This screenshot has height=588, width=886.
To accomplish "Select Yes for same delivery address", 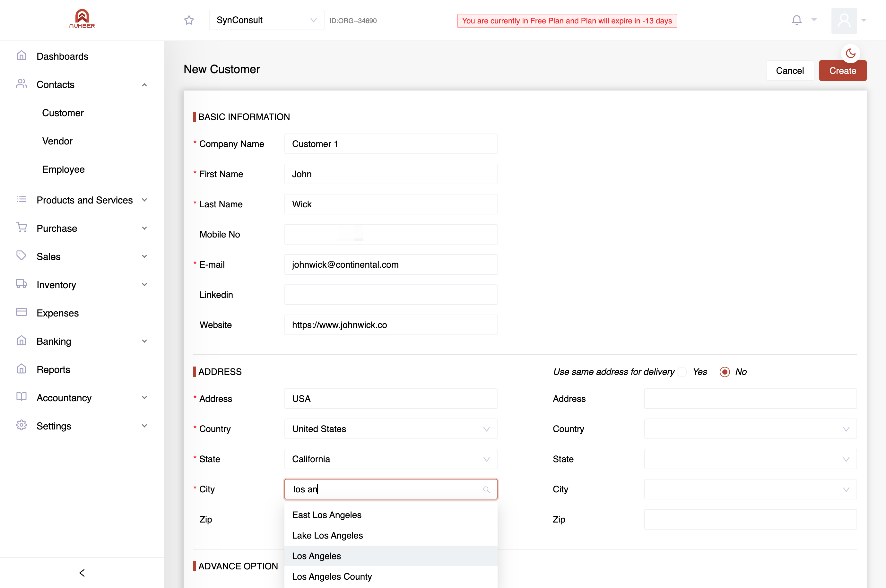I will [682, 372].
